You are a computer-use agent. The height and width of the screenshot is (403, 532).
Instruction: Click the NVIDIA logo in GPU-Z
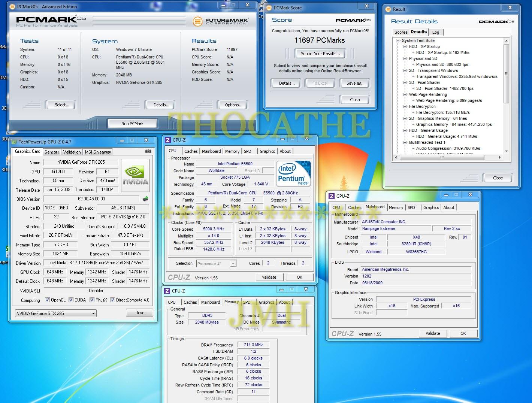pyautogui.click(x=136, y=176)
